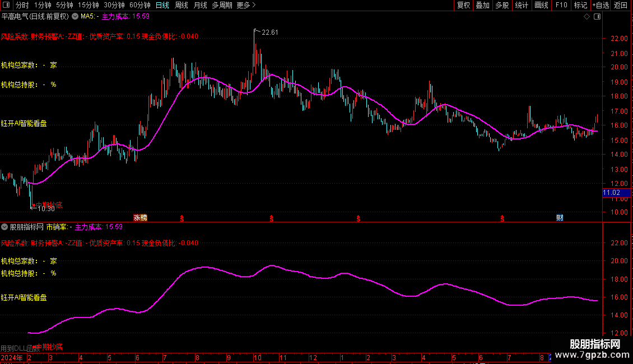The width and height of the screenshot is (633, 364).
Task: Toggle the left sidebar panel icon
Action: click(x=7, y=5)
